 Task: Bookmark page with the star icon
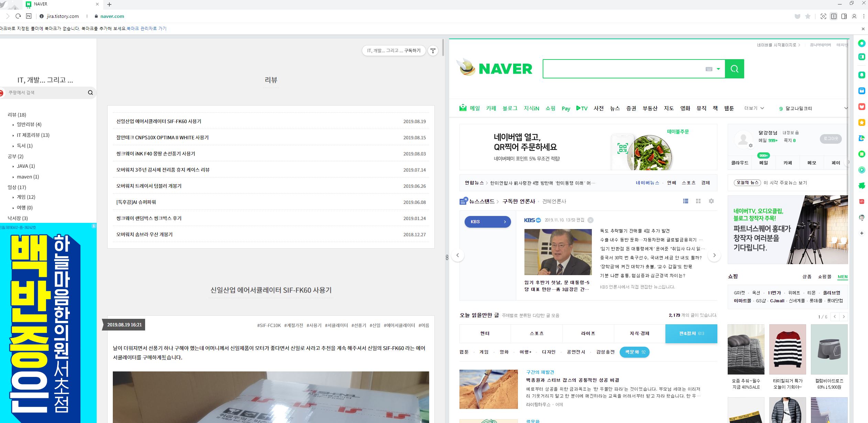(x=808, y=16)
